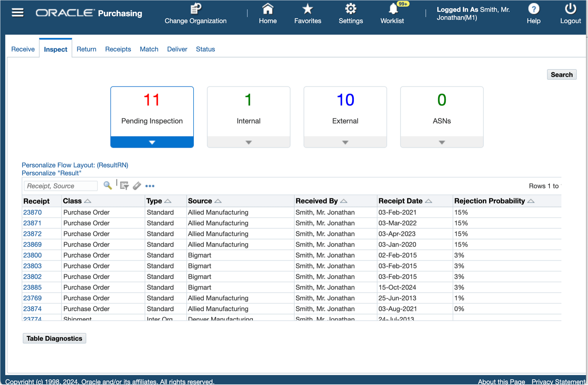Expand the ASNs tile arrow
Image resolution: width=588 pixels, height=385 pixels.
[x=442, y=142]
